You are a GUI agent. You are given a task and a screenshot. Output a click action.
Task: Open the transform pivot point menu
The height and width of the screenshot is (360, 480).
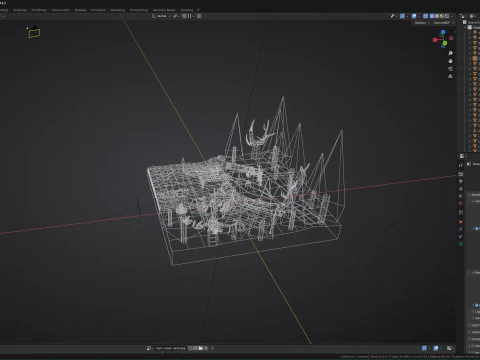click(176, 16)
